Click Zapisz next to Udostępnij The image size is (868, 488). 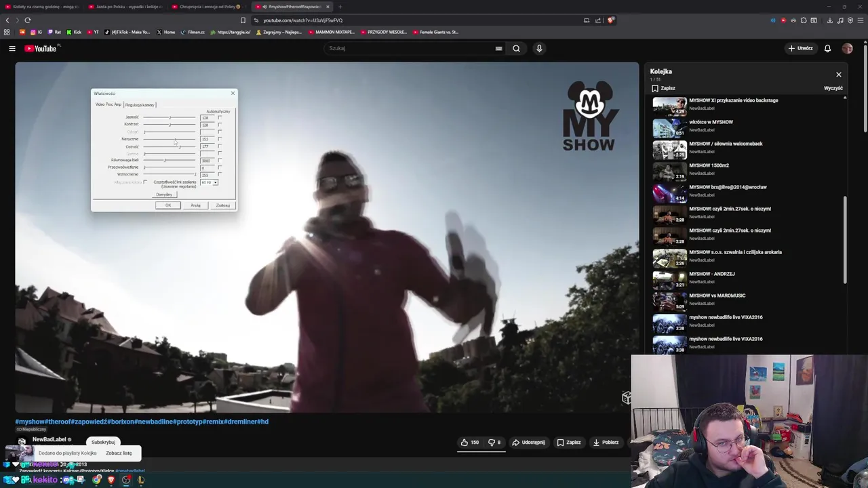pyautogui.click(x=569, y=443)
